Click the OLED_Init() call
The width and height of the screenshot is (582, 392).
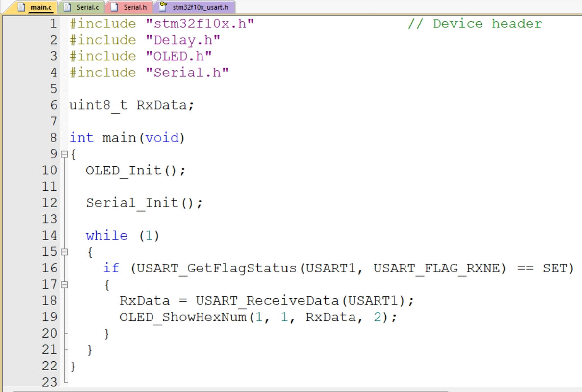pos(135,171)
